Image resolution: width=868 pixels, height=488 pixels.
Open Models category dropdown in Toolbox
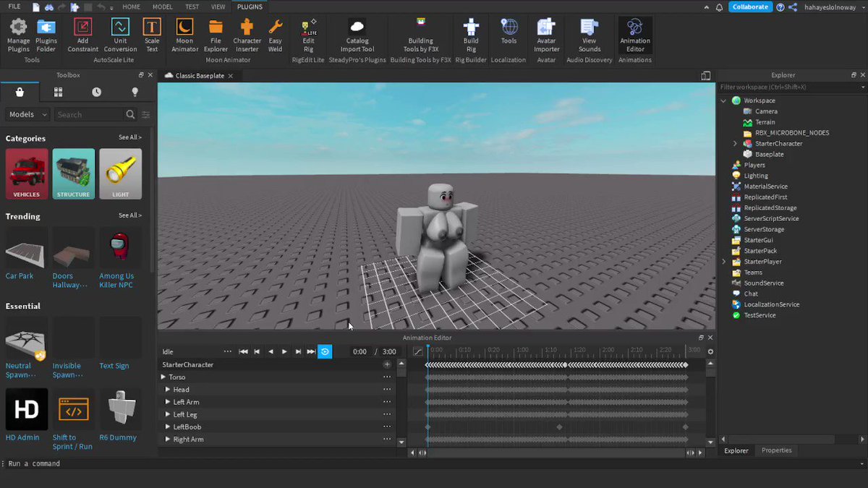coord(27,114)
